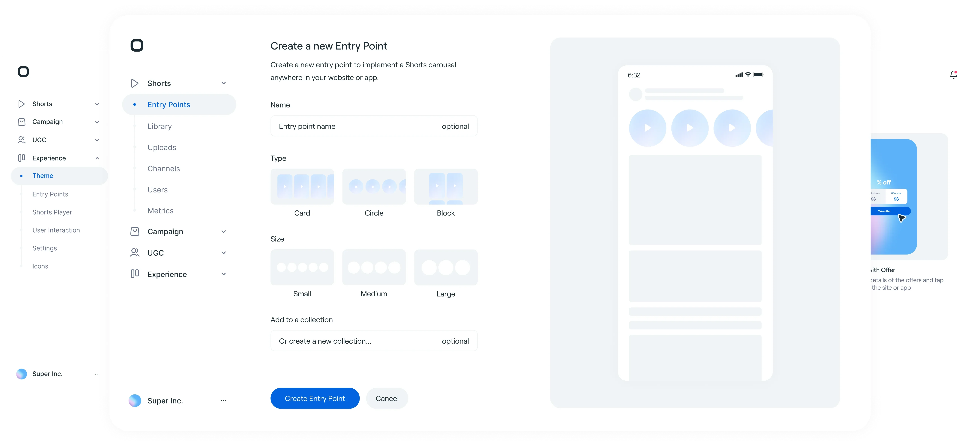
Task: Go to the Metrics item in the modal sidebar
Action: [160, 211]
